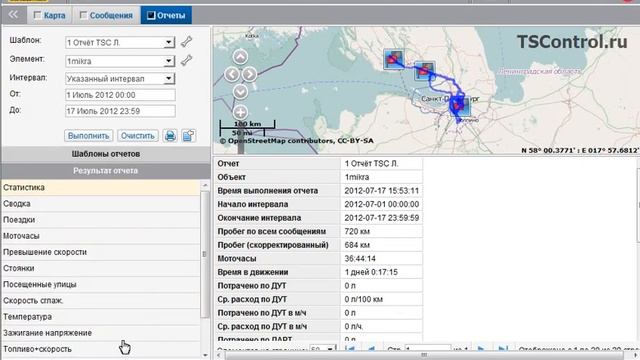This screenshot has width=640, height=360.
Task: Open the Шаблон dropdown
Action: [x=169, y=42]
